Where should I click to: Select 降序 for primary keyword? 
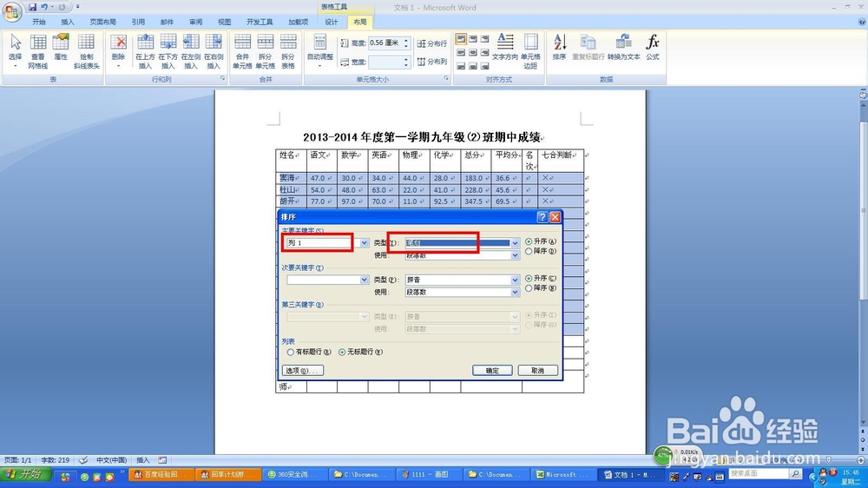pos(540,252)
